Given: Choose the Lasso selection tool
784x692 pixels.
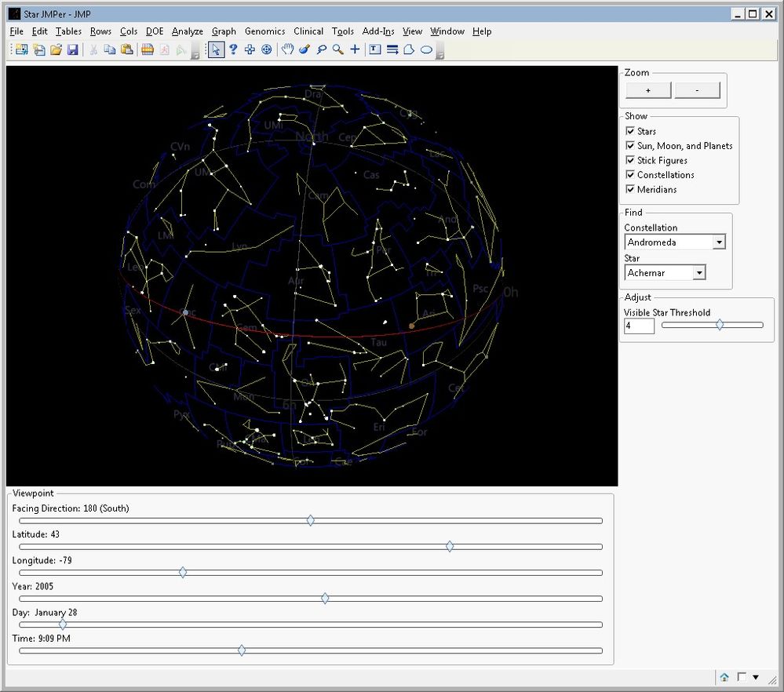Looking at the screenshot, I should (322, 49).
